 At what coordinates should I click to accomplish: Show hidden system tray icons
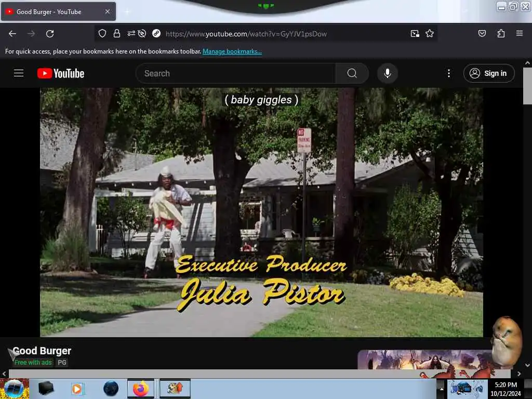(x=442, y=389)
